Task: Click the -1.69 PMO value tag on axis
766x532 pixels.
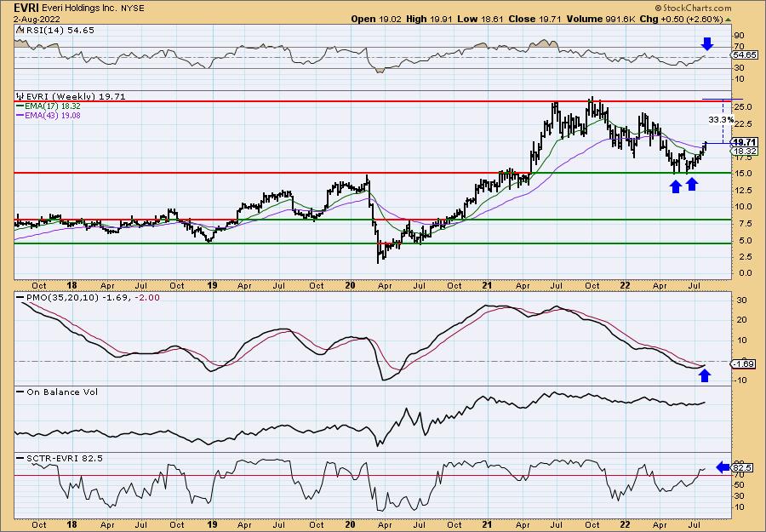Action: [745, 364]
